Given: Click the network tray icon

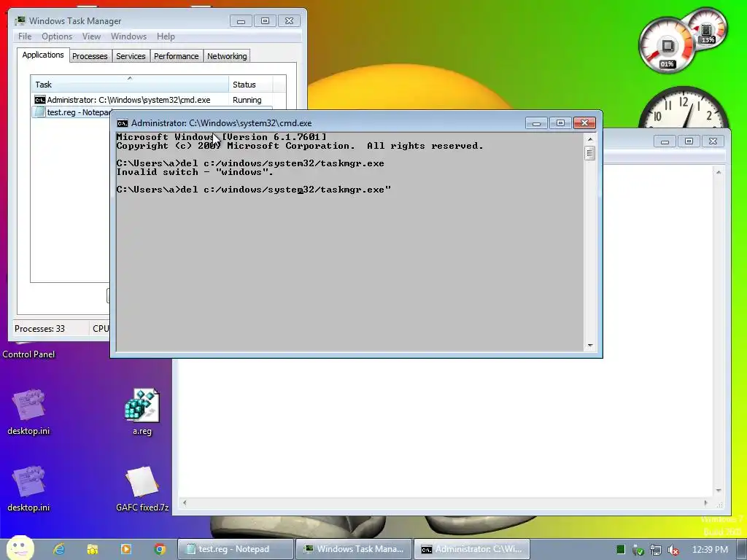Looking at the screenshot, I should (656, 550).
